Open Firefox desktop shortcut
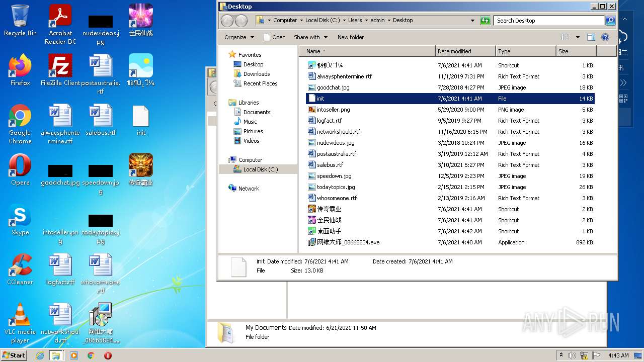The height and width of the screenshot is (362, 644). pyautogui.click(x=20, y=70)
